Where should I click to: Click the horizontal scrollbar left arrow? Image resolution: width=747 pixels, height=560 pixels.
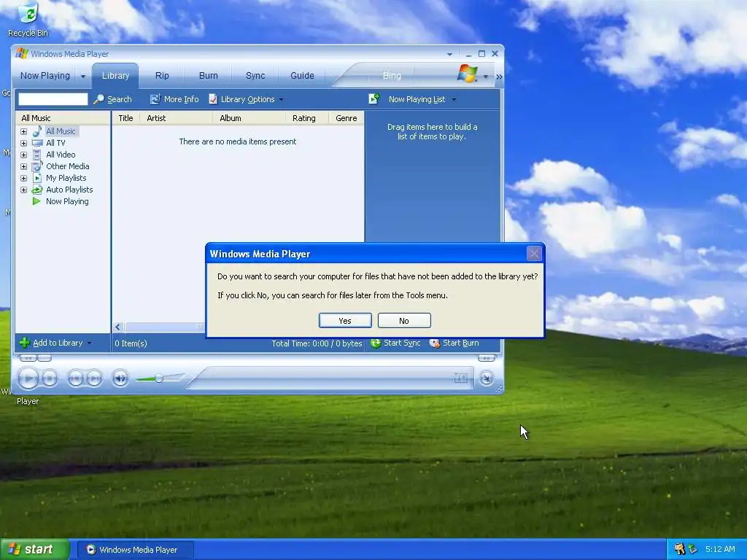(x=118, y=327)
